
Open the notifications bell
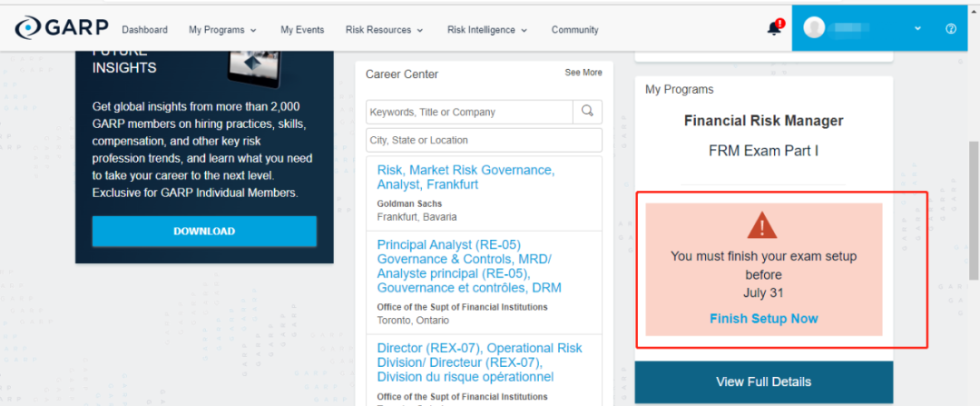click(774, 28)
